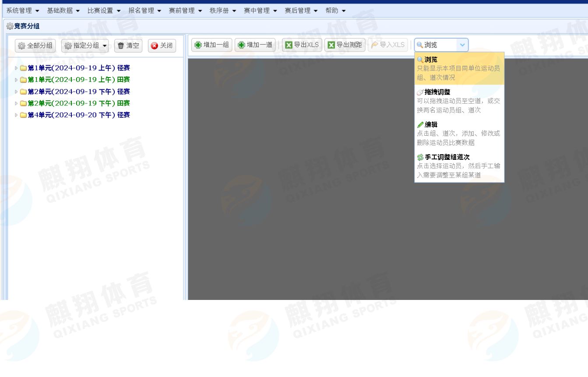Export via the 导出XLS button

click(x=302, y=45)
